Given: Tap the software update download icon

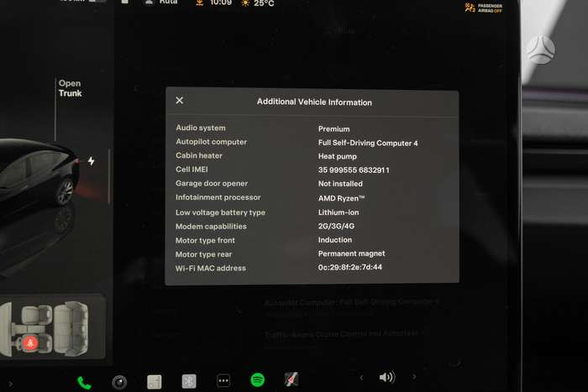Looking at the screenshot, I should pos(200,3).
